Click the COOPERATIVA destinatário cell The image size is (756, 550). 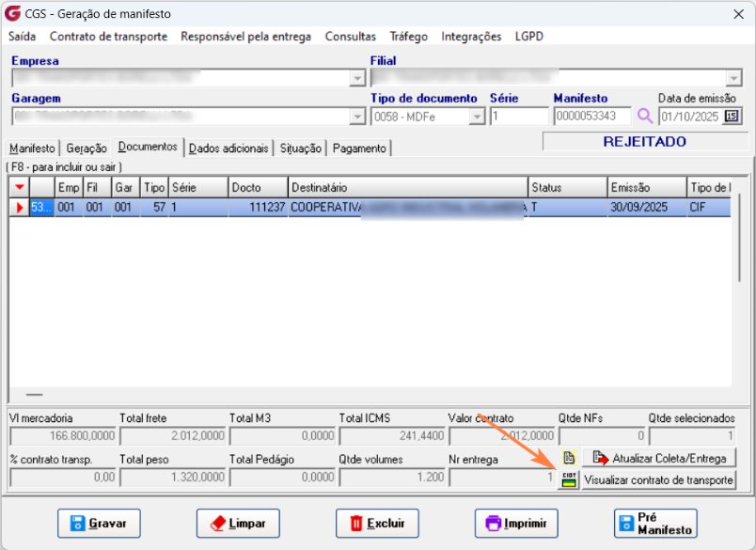point(408,207)
